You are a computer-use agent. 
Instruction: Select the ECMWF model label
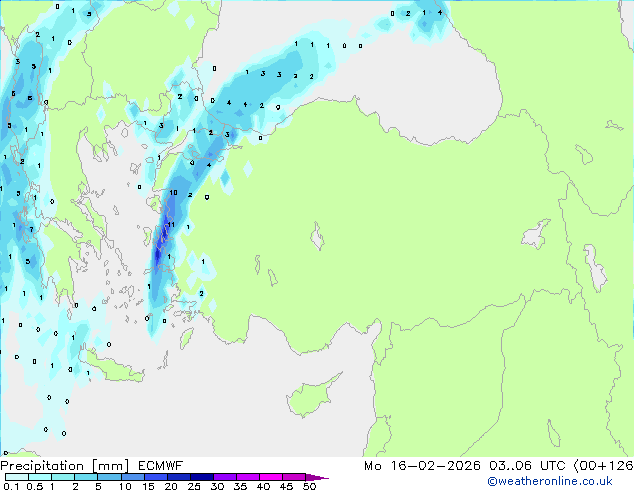[161, 466]
